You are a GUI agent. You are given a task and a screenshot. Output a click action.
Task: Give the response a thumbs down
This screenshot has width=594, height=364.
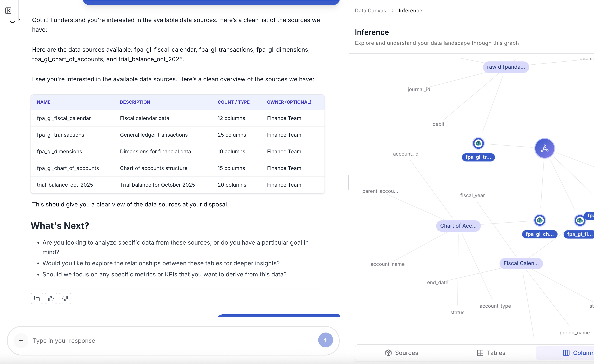coord(65,298)
